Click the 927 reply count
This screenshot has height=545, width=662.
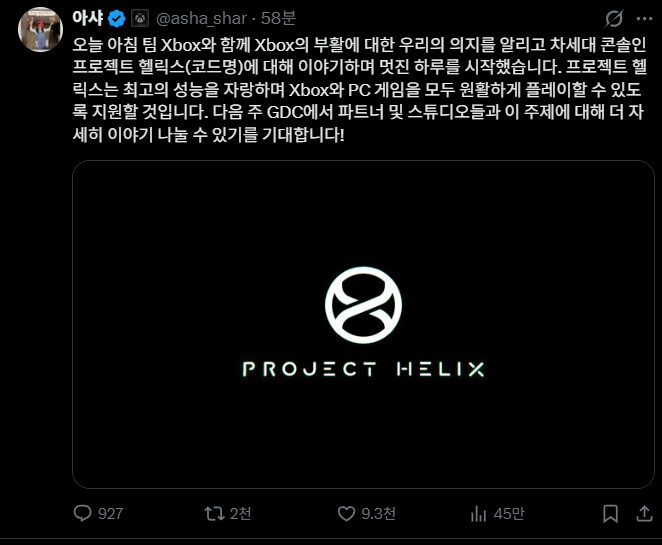[x=111, y=514]
